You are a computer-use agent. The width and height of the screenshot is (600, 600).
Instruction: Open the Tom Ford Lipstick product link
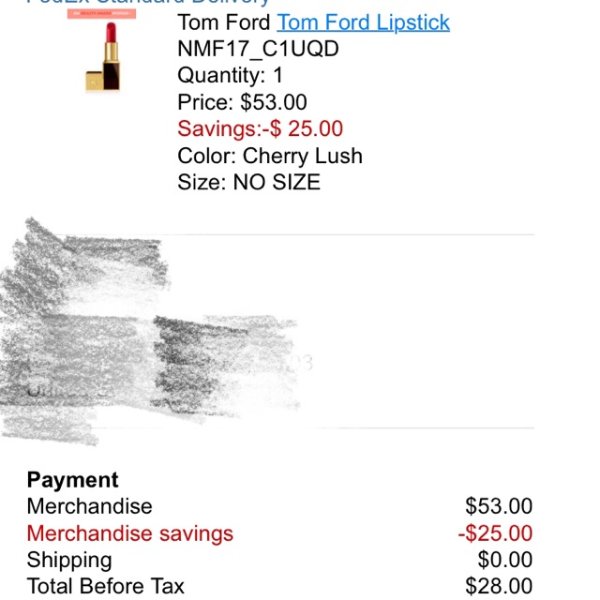[x=363, y=23]
